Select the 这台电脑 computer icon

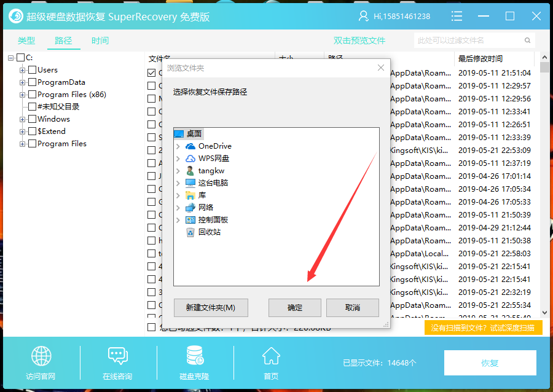(190, 183)
